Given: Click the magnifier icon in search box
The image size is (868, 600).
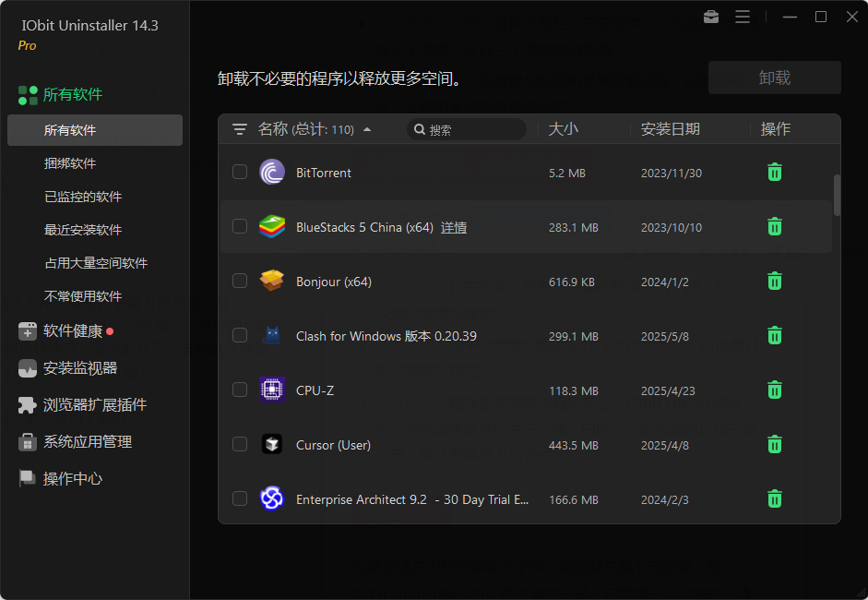Looking at the screenshot, I should click(x=420, y=129).
